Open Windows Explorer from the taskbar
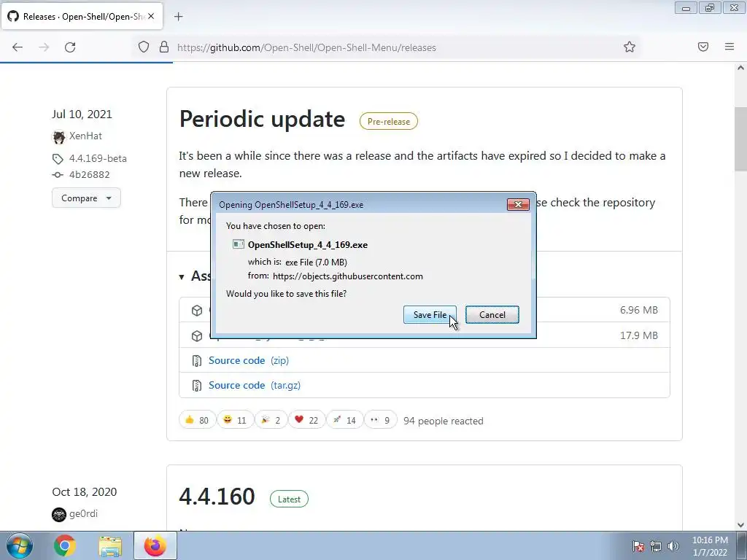 [110, 546]
